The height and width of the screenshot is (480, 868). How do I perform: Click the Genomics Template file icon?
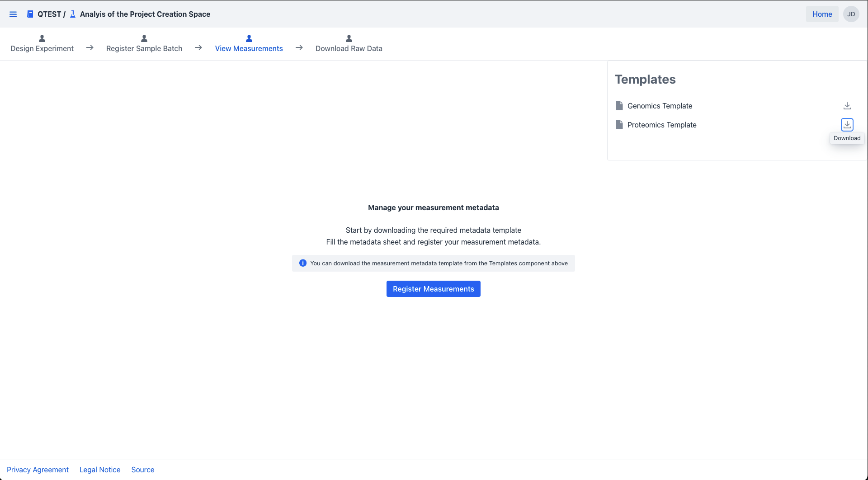tap(619, 106)
